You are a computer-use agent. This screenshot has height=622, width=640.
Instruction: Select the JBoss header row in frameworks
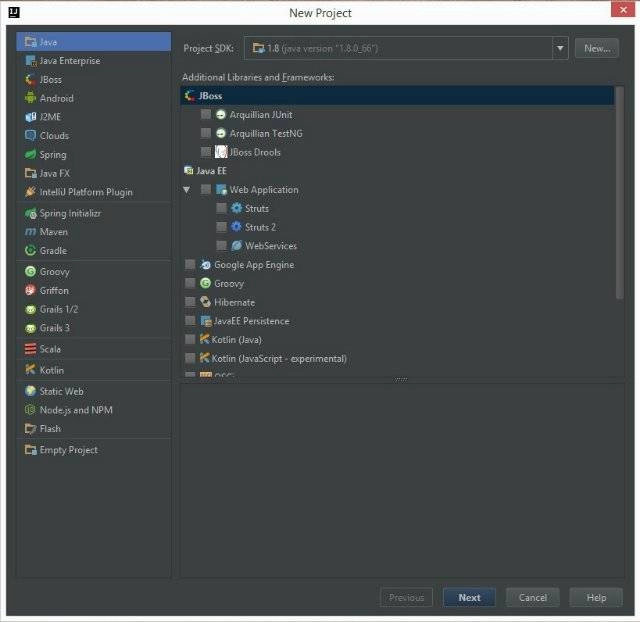(398, 96)
